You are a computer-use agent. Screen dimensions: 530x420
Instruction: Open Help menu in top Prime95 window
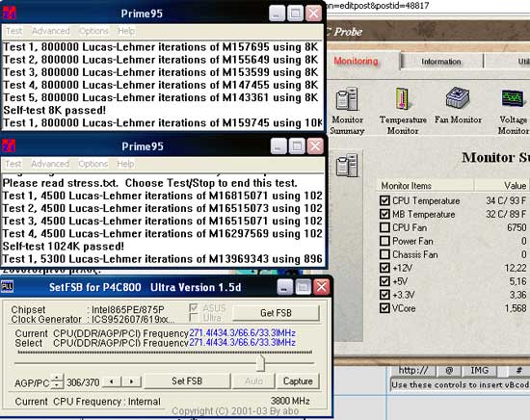(x=126, y=31)
